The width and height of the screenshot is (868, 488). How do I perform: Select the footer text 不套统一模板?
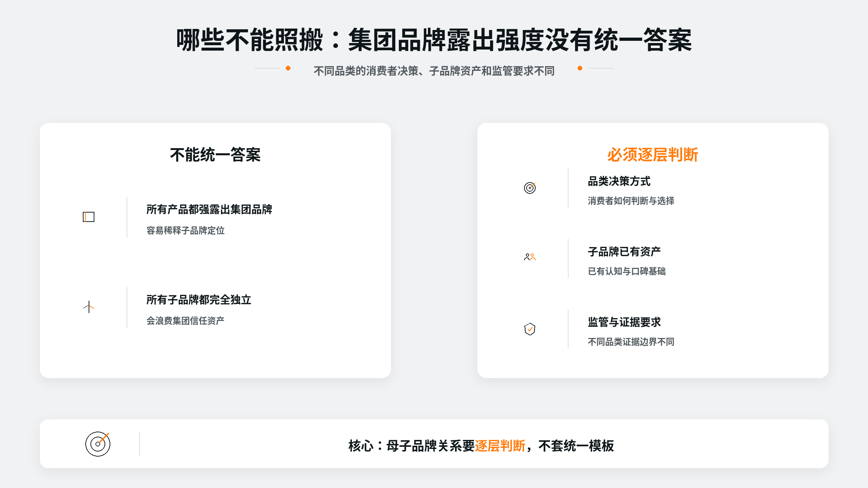pyautogui.click(x=576, y=446)
